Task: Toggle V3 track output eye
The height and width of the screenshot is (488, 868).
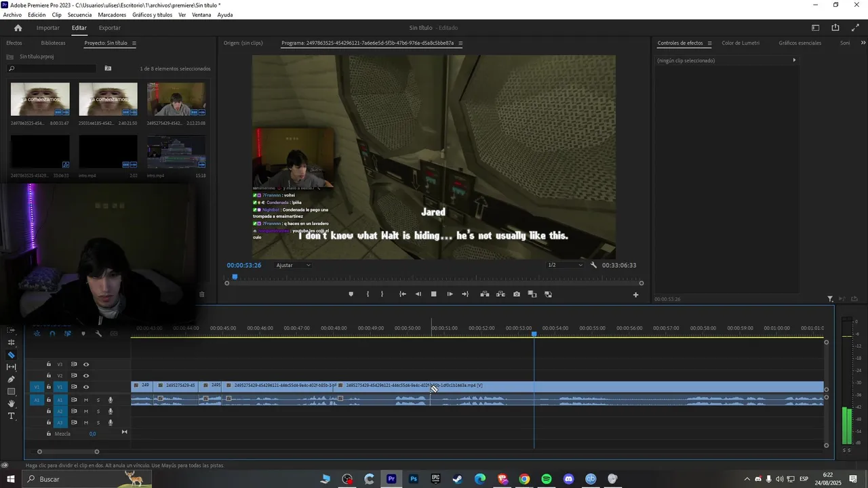Action: pos(86,365)
